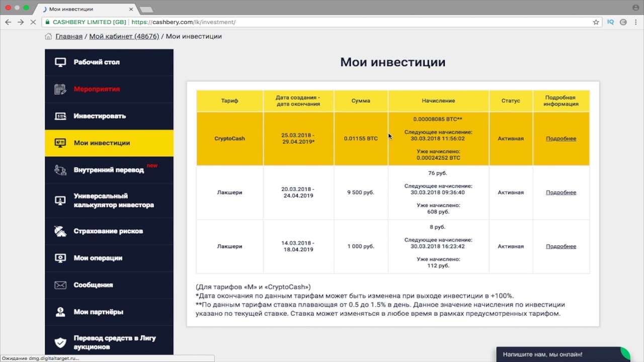Click the Тариф column header

tap(229, 101)
